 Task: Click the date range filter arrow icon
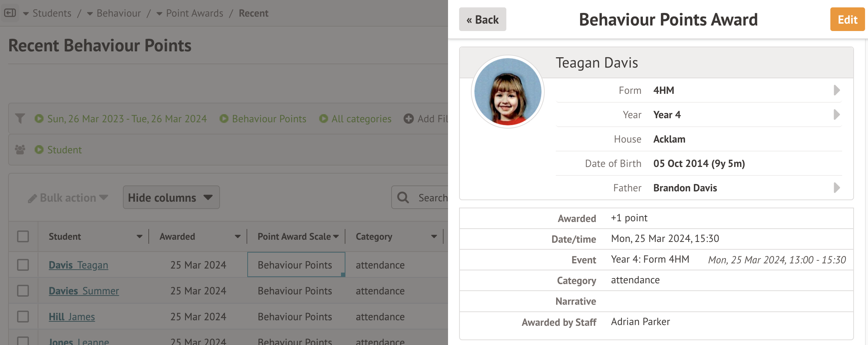coord(39,119)
